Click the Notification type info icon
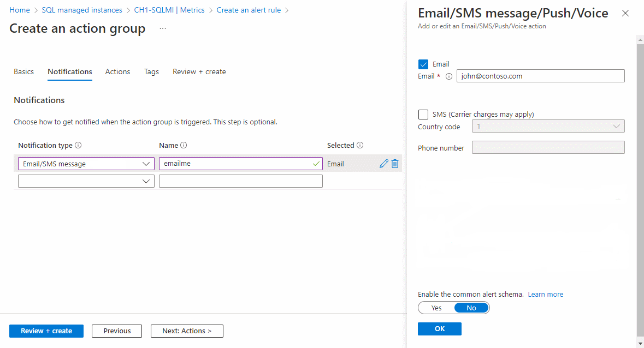The width and height of the screenshot is (644, 348). pyautogui.click(x=78, y=146)
